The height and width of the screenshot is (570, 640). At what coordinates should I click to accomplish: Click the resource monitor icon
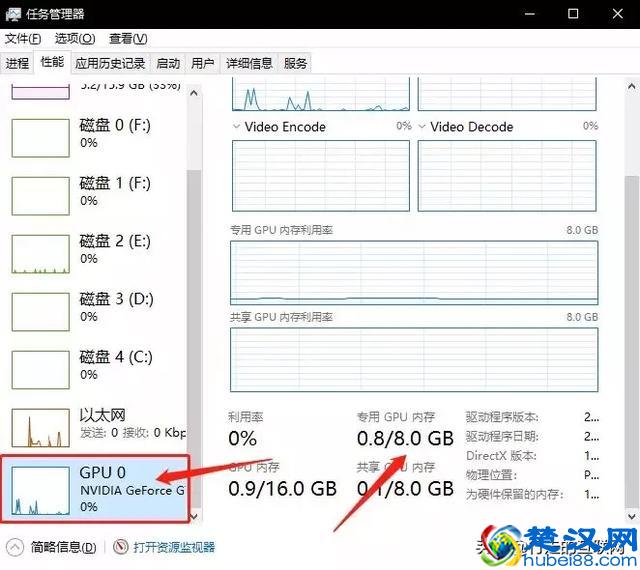click(x=120, y=547)
